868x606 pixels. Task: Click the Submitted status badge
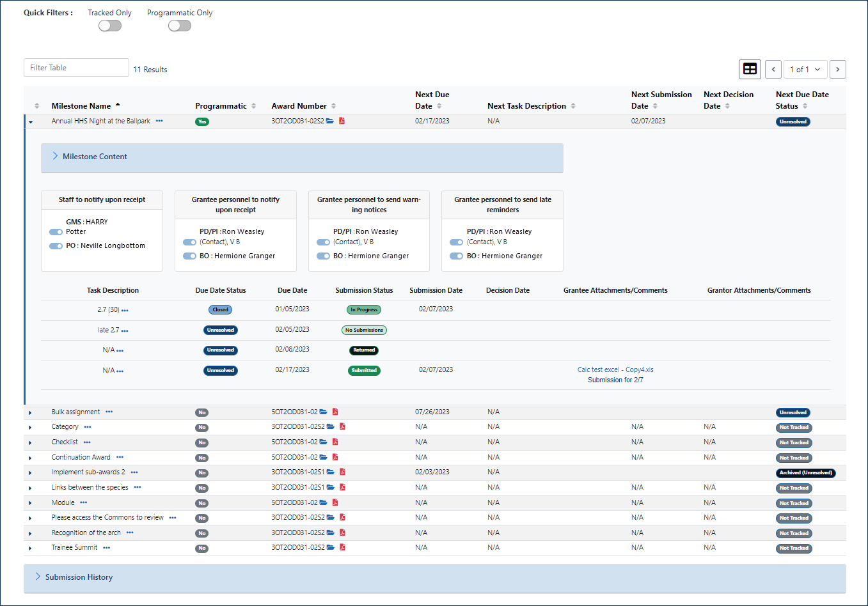point(364,370)
